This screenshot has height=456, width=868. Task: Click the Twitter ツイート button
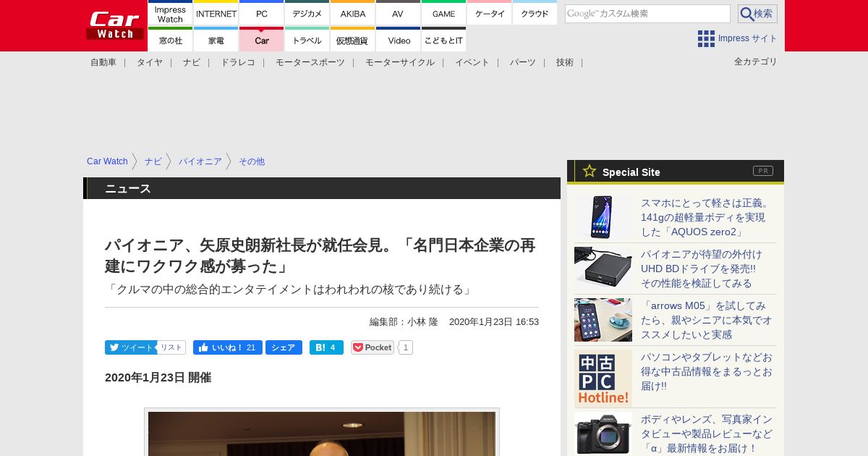(130, 347)
